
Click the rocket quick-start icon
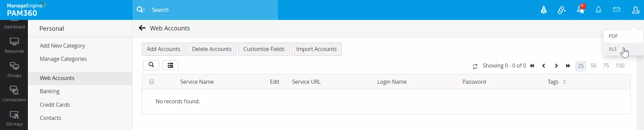tap(544, 10)
